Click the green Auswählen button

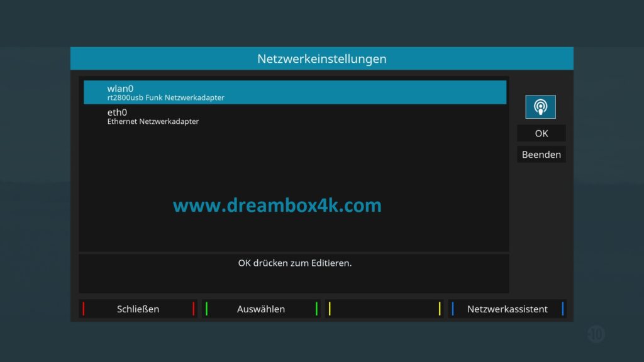coord(261,309)
